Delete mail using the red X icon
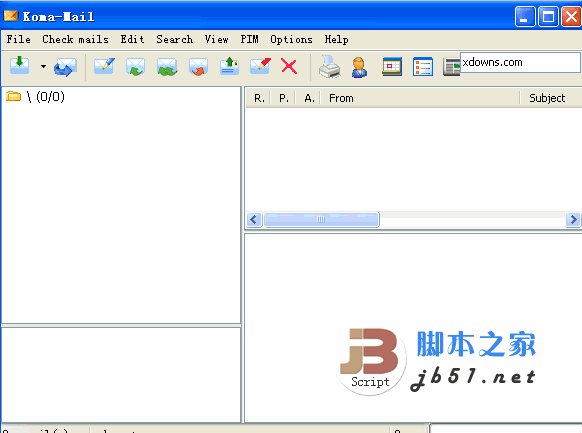582x433 pixels. coord(289,66)
